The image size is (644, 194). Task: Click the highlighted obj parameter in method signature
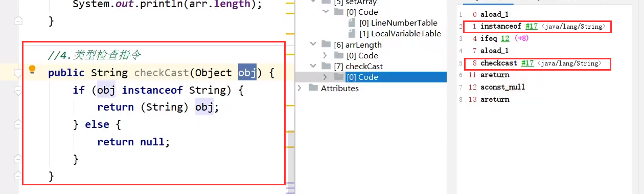(x=247, y=73)
